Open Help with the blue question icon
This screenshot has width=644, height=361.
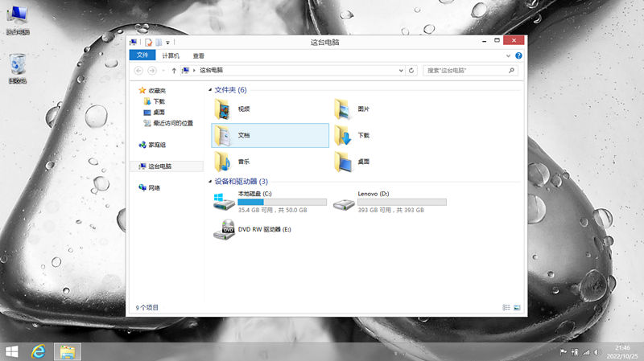pyautogui.click(x=518, y=55)
